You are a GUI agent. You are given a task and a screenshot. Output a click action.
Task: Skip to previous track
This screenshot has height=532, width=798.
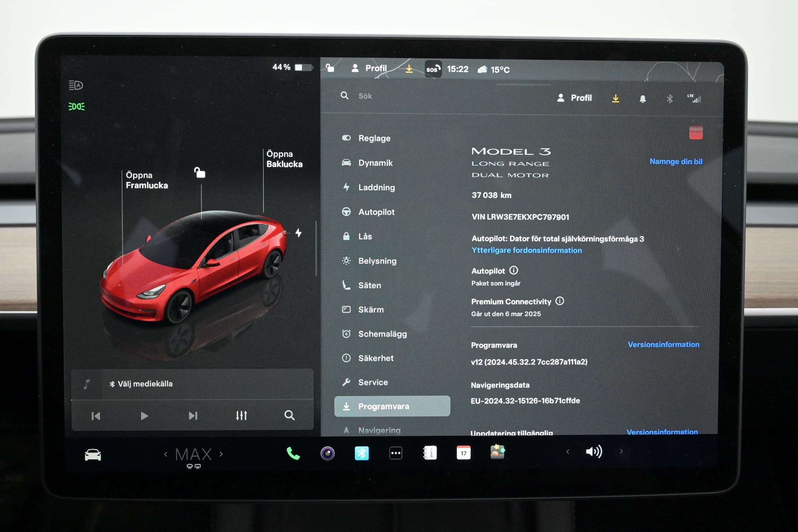[x=96, y=416]
